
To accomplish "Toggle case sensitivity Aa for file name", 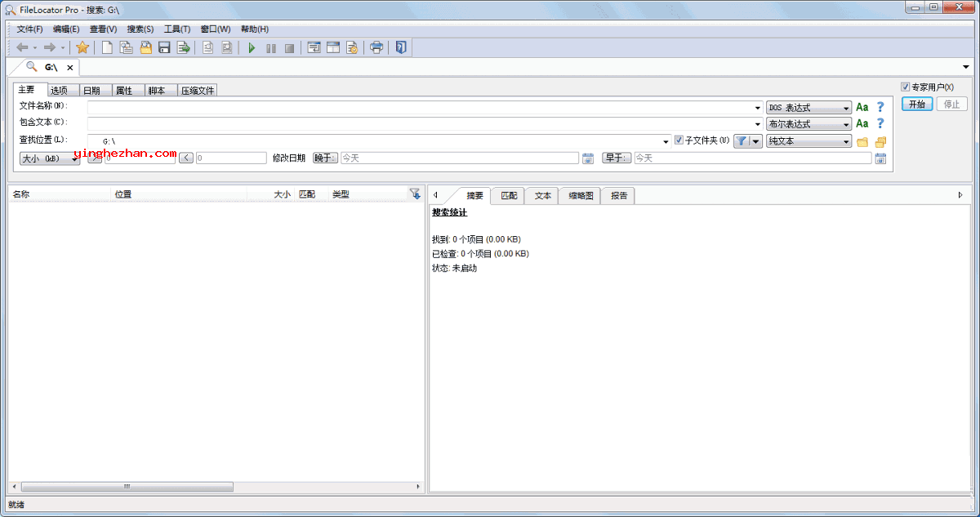I will pos(862,107).
